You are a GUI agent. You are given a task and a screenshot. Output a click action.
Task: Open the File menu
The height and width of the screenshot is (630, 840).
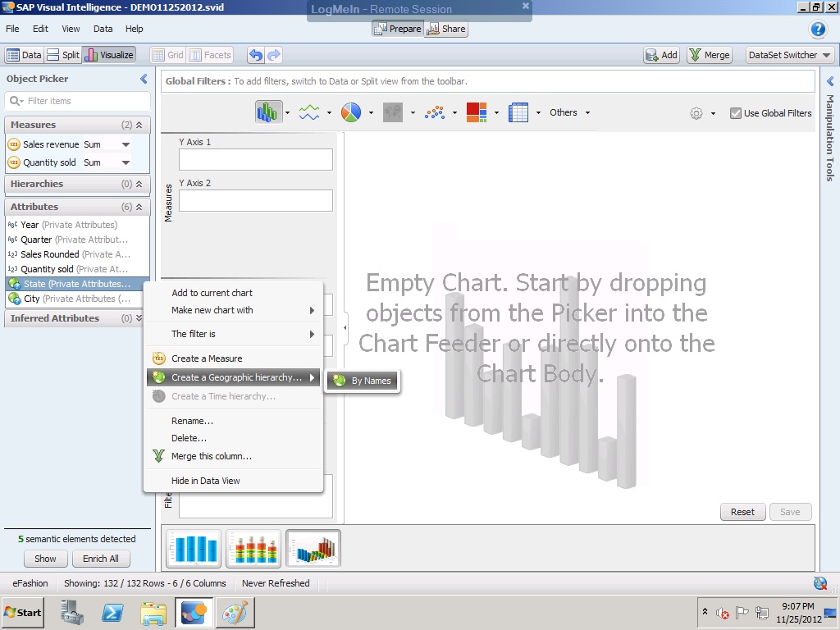point(12,29)
